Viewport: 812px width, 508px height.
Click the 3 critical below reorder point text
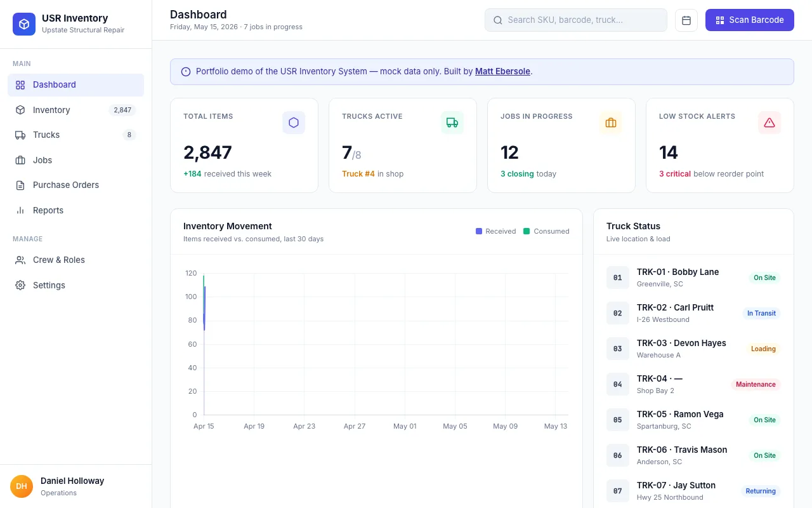tap(711, 174)
